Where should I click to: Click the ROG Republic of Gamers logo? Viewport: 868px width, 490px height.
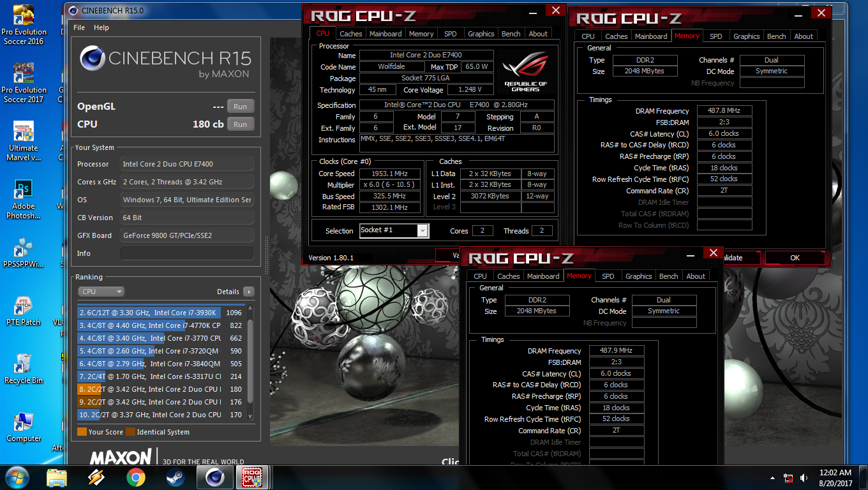point(525,71)
